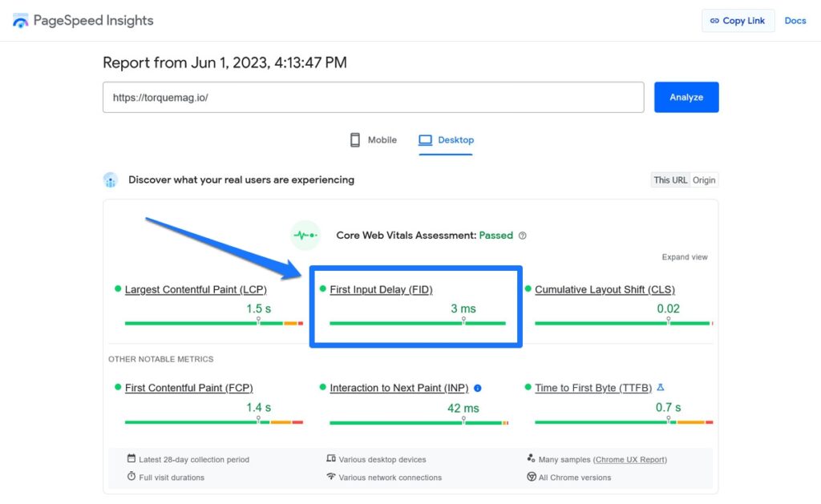Switch to the Origin view

point(703,179)
